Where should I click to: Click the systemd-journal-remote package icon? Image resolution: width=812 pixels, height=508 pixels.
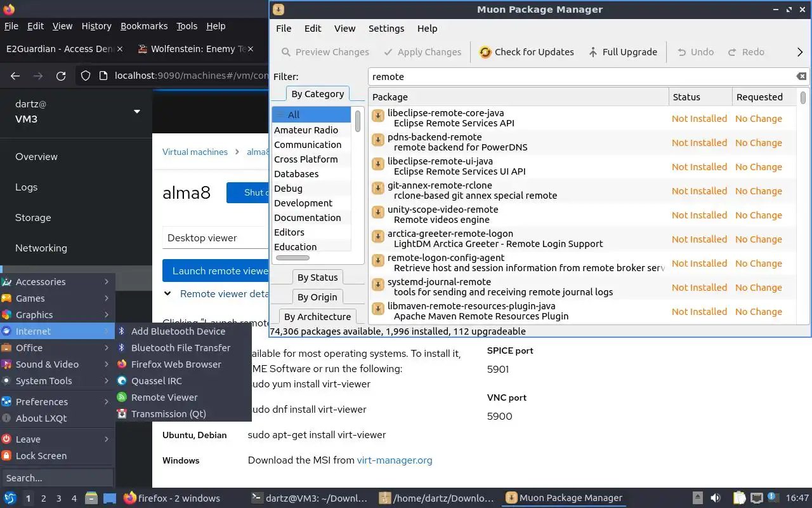tap(378, 284)
